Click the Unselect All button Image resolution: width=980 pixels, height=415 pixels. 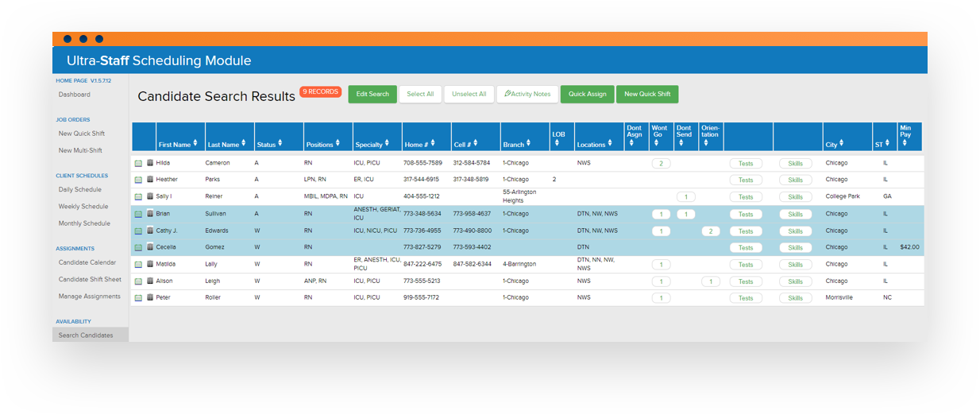(x=469, y=94)
